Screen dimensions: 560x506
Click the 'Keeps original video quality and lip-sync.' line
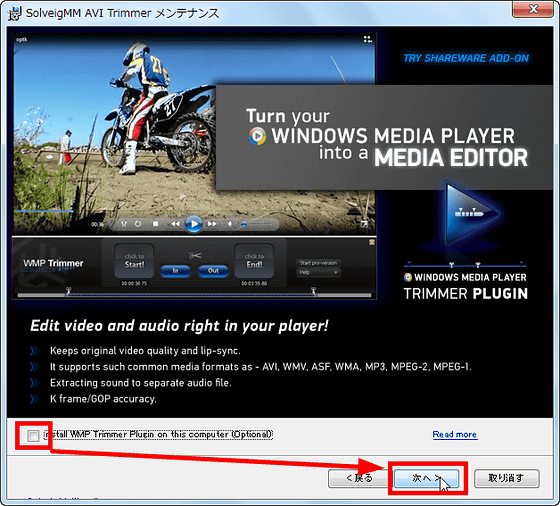coord(145,351)
